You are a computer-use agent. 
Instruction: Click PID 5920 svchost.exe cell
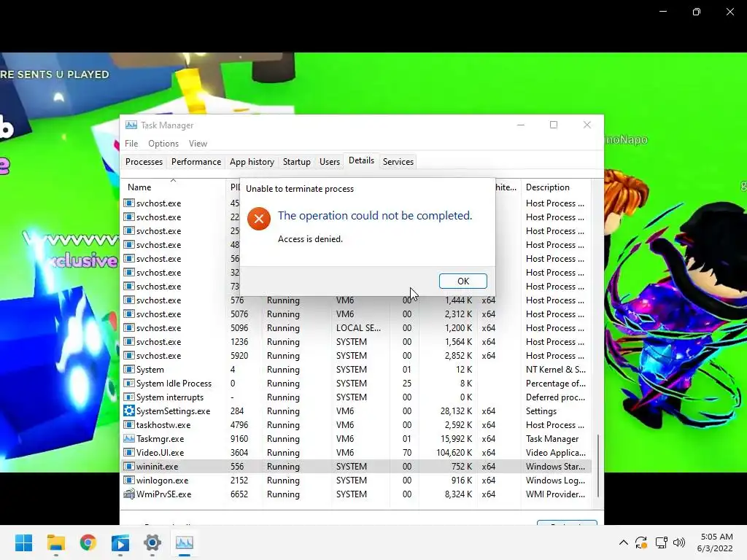click(239, 356)
